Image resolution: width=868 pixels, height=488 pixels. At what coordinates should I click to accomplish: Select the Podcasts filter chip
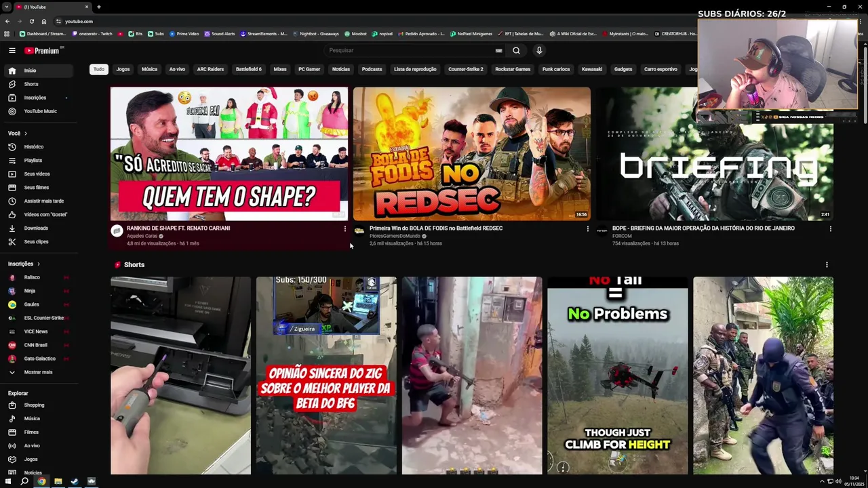pyautogui.click(x=372, y=69)
